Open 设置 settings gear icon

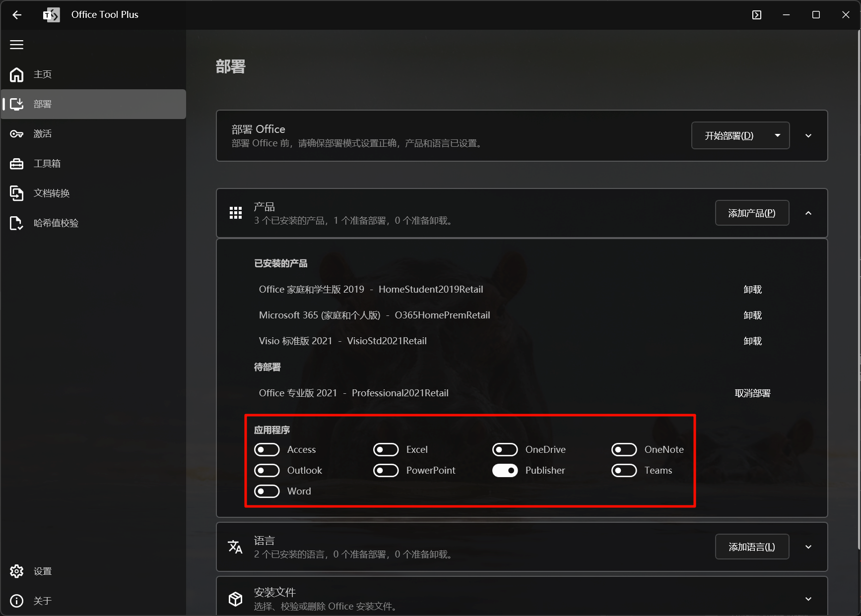pos(17,571)
